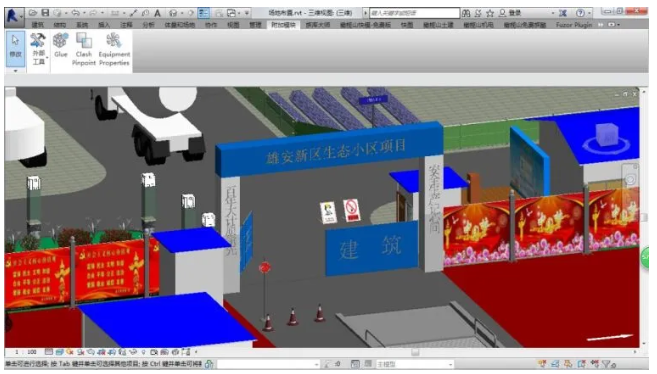The image size is (657, 374).
Task: Open Equipment Properties tool
Action: click(114, 49)
